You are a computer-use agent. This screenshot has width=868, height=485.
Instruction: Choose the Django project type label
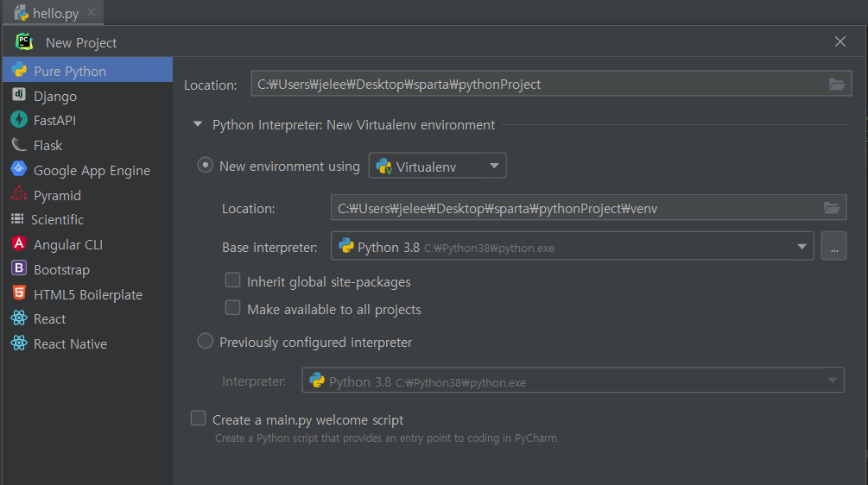click(x=55, y=97)
